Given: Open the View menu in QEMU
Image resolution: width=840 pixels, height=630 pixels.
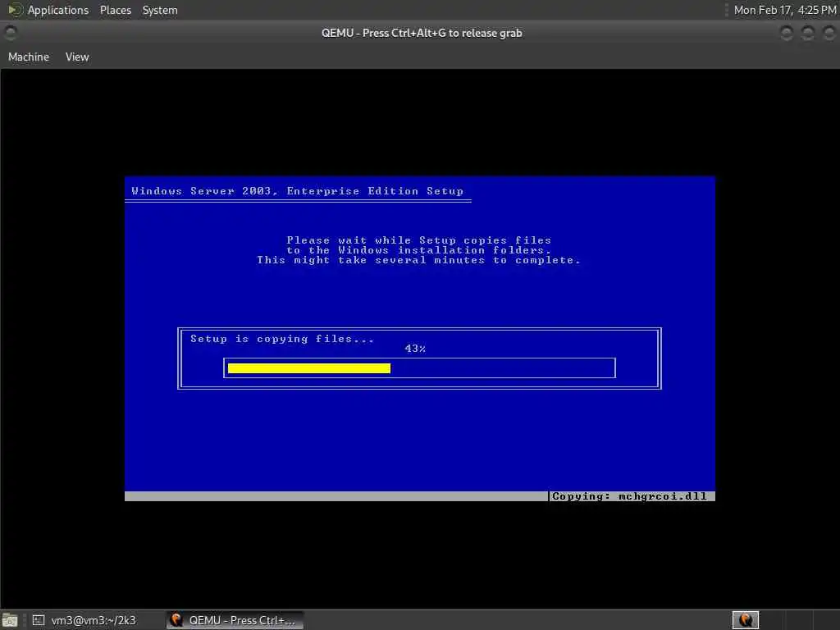Looking at the screenshot, I should point(77,57).
